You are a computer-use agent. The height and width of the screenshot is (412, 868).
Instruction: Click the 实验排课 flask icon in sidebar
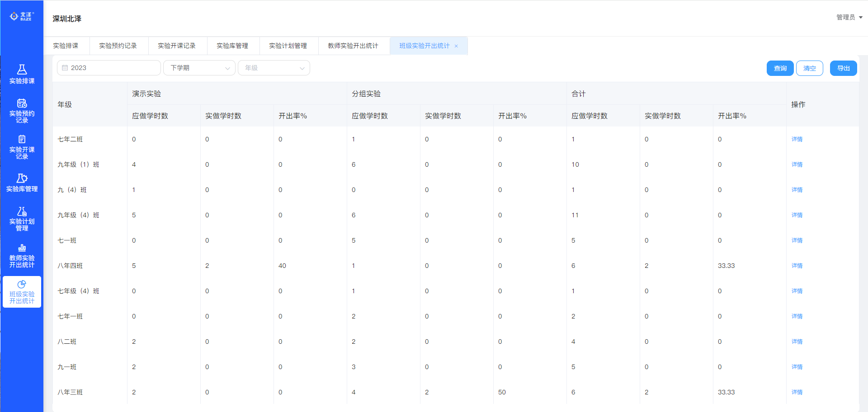22,70
